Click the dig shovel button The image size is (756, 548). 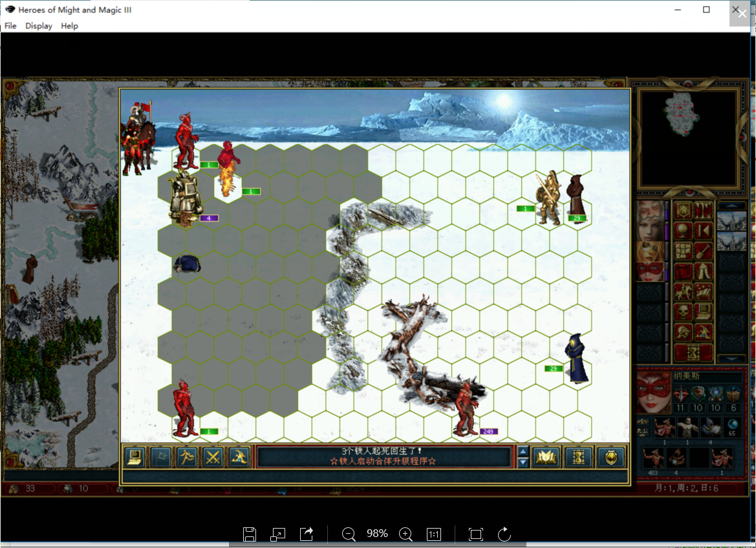[703, 251]
